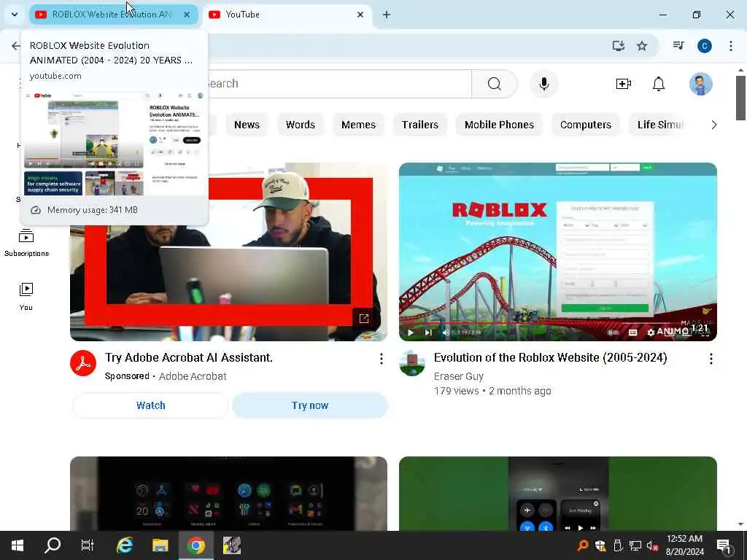
Task: Click the muted volume tray icon
Action: point(652,545)
